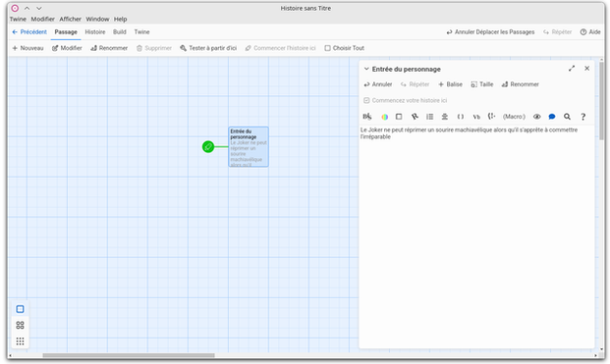Open the Taille size dropdown
Image resolution: width=610 pixels, height=364 pixels.
(x=481, y=84)
